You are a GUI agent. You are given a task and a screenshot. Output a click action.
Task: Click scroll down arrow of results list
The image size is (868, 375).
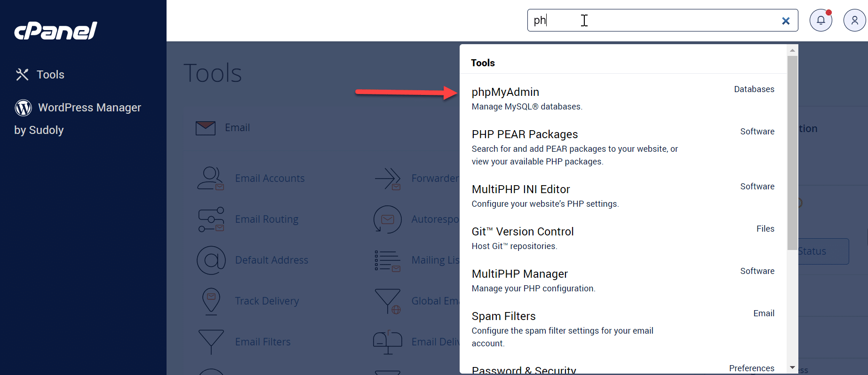point(792,367)
